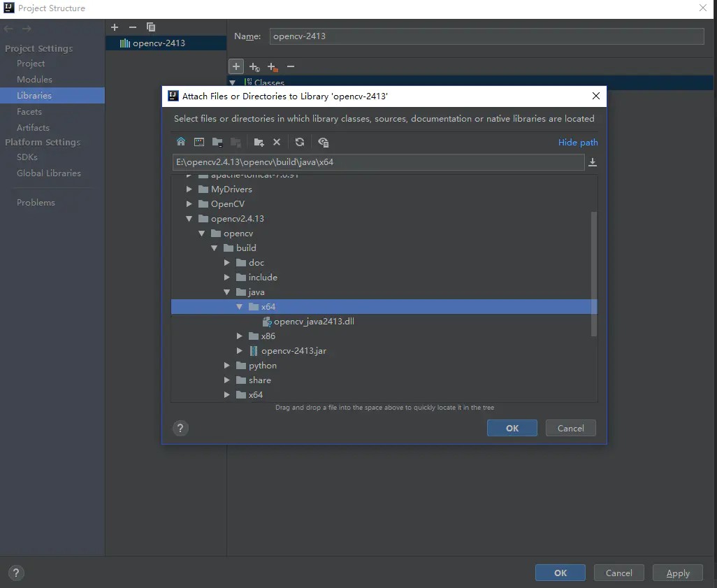Collapse the opencv2.4.13 folder
The width and height of the screenshot is (717, 588).
point(189,219)
